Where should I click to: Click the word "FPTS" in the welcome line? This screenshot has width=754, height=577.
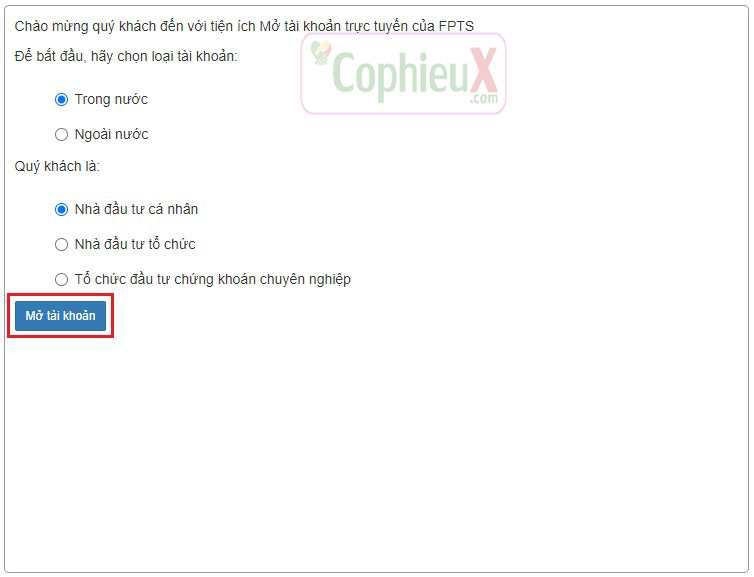pos(456,26)
